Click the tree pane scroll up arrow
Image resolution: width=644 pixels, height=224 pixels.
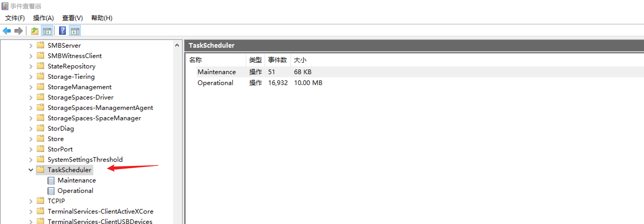click(177, 45)
